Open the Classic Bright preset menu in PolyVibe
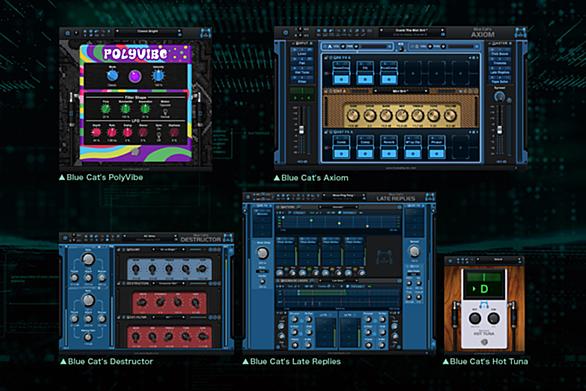586x391 pixels. tap(148, 31)
